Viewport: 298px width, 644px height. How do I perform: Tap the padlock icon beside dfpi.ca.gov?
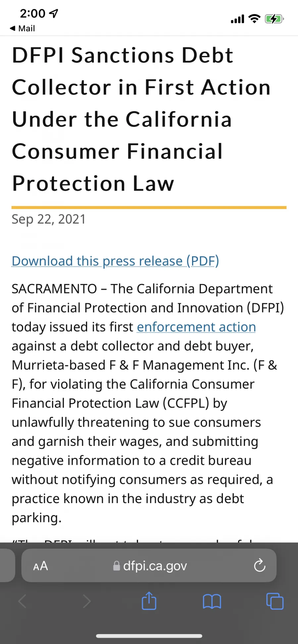[x=117, y=566]
